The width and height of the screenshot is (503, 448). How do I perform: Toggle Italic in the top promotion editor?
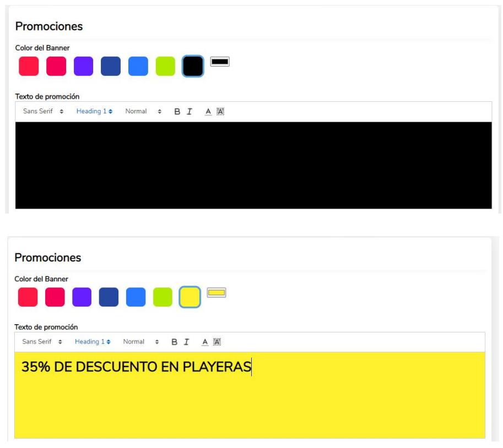(190, 112)
